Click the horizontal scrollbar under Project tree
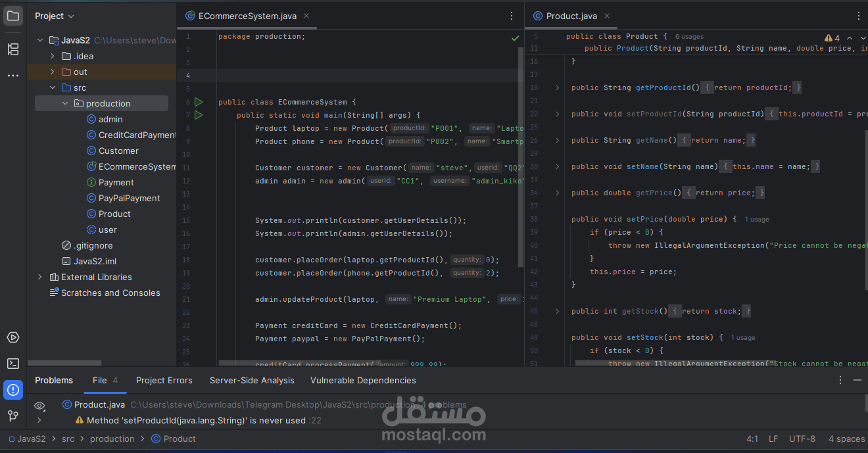Screen dimensions: 868x453 [64, 363]
